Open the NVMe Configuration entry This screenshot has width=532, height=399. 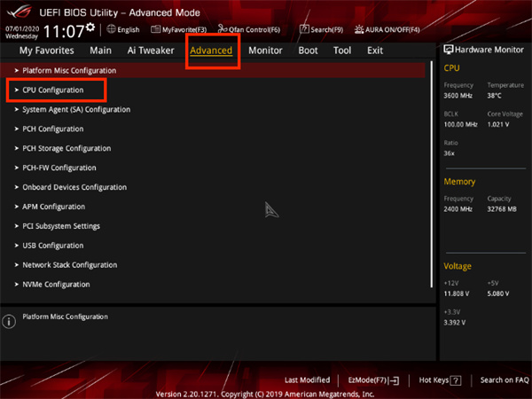(x=56, y=285)
